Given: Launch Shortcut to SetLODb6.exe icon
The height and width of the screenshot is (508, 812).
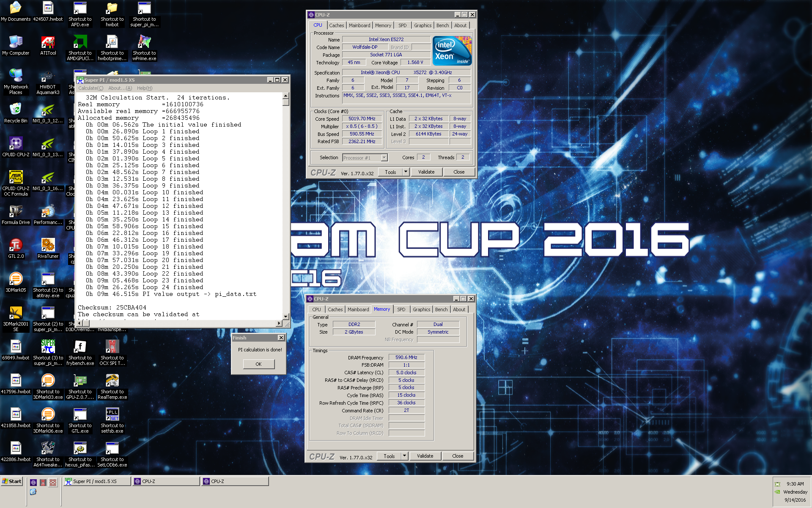Looking at the screenshot, I should tap(112, 454).
